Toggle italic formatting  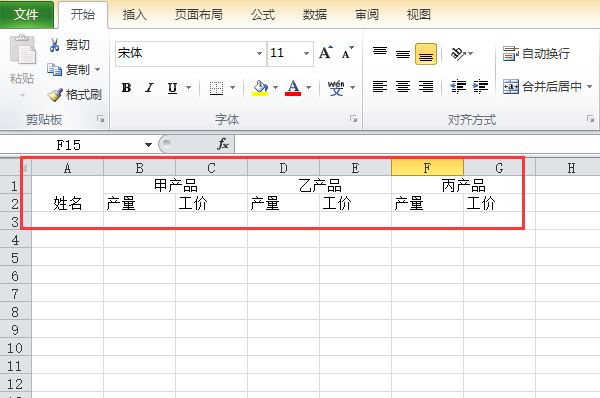[149, 88]
